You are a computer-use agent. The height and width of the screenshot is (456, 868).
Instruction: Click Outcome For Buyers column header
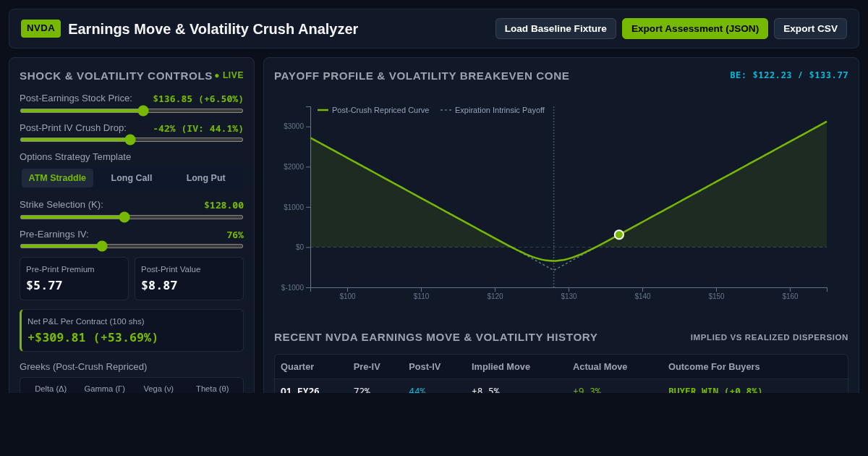(714, 367)
